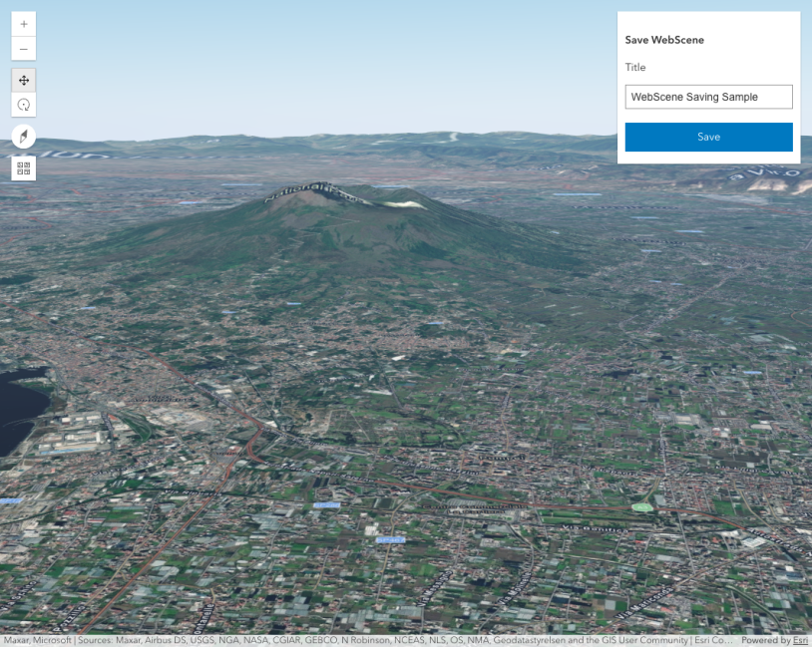812x647 pixels.
Task: Reset orientation with the compass icon
Action: tap(24, 137)
